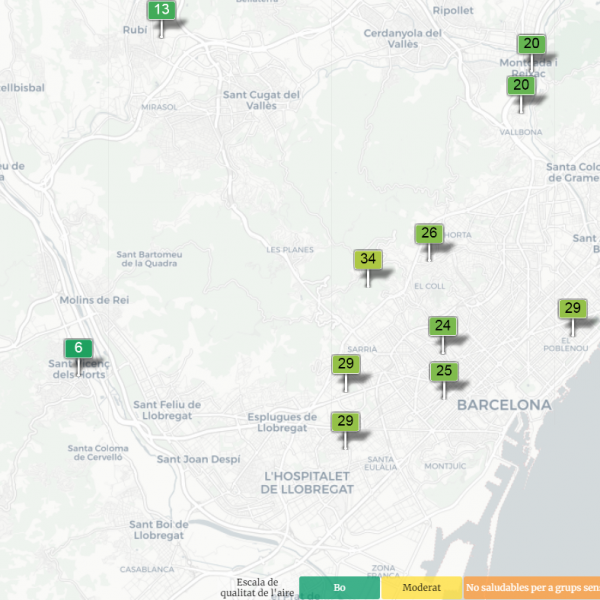This screenshot has width=600, height=600.
Task: Click the green 'Bo' legend swatch
Action: (x=339, y=588)
